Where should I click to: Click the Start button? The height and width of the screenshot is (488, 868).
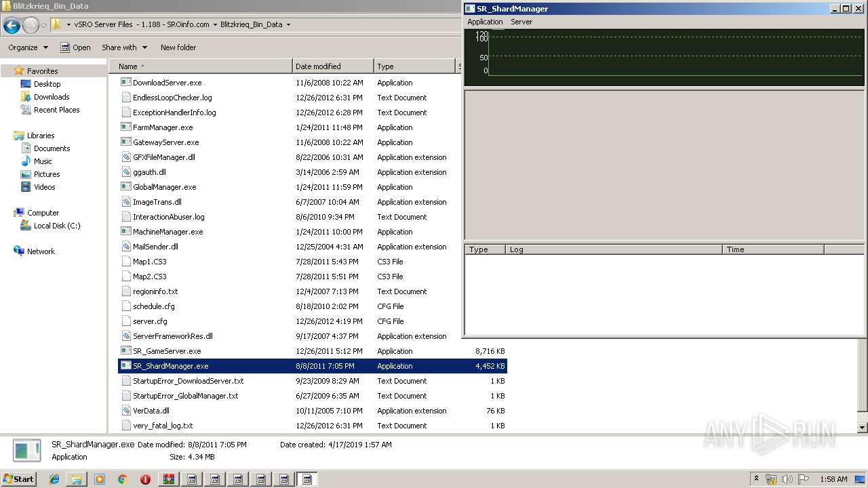pyautogui.click(x=18, y=479)
